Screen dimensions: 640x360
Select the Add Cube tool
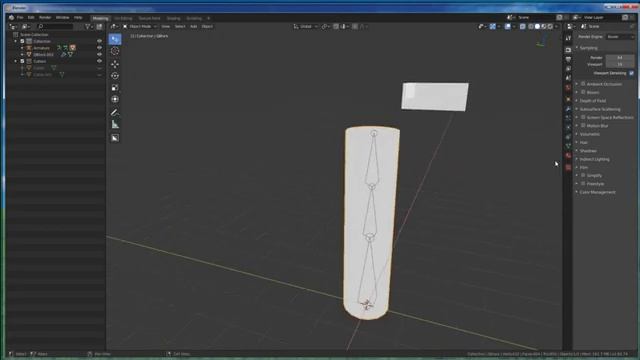pos(115,138)
